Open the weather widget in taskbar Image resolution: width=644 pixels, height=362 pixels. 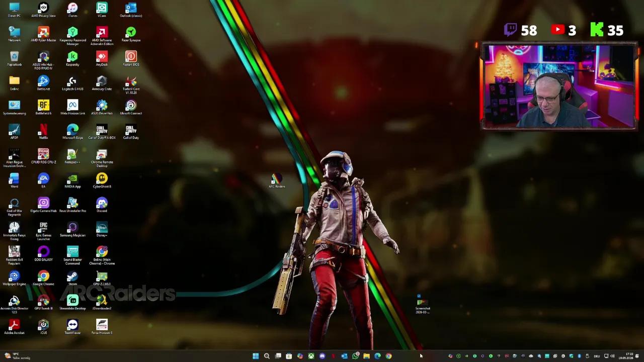[17, 356]
